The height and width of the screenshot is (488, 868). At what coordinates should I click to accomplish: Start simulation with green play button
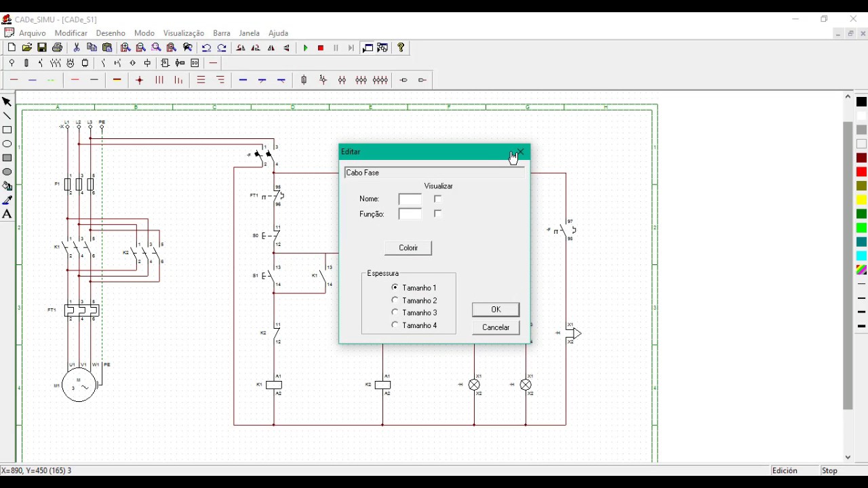(306, 48)
